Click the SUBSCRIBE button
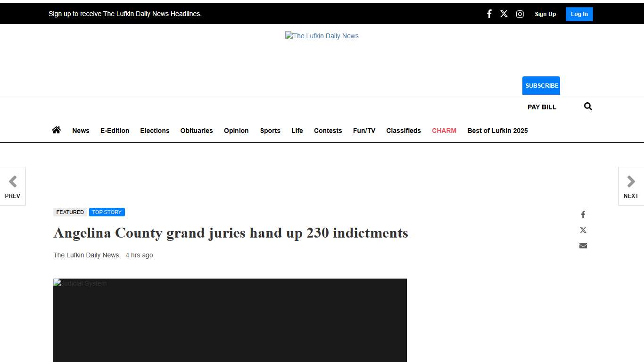 coord(541,85)
